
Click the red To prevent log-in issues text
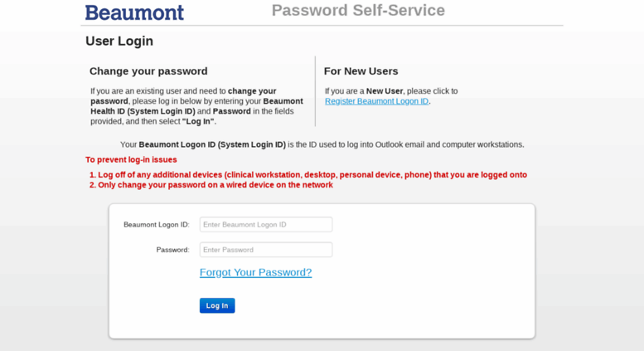coord(131,159)
